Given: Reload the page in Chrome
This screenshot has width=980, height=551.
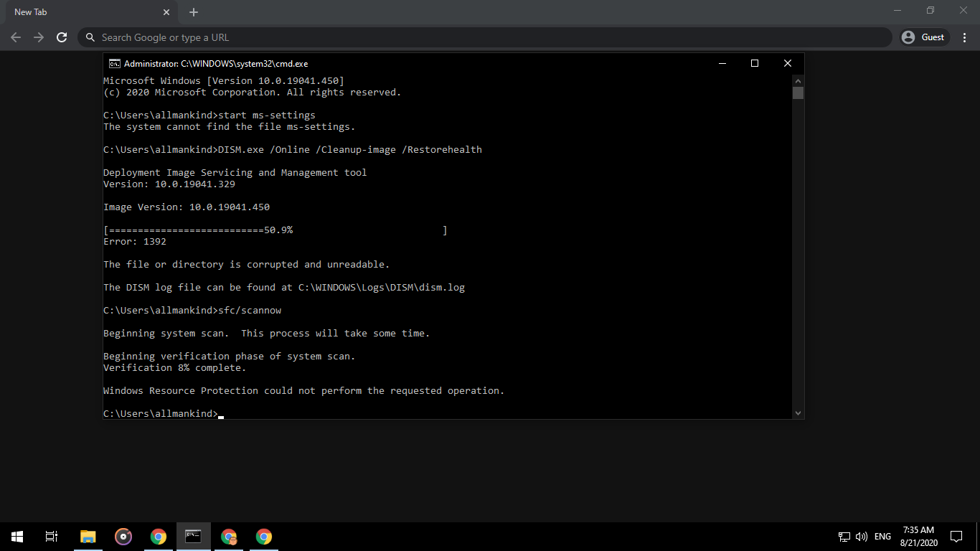Looking at the screenshot, I should 62,37.
